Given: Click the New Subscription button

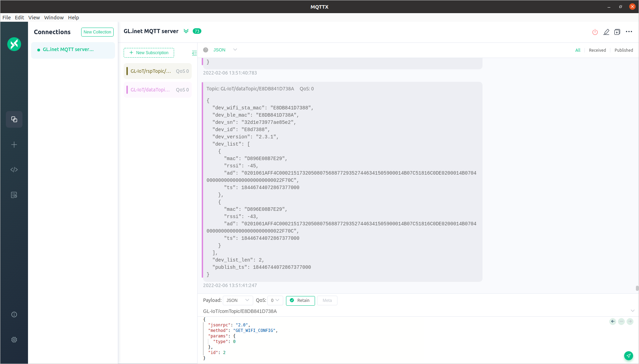Looking at the screenshot, I should tap(149, 53).
